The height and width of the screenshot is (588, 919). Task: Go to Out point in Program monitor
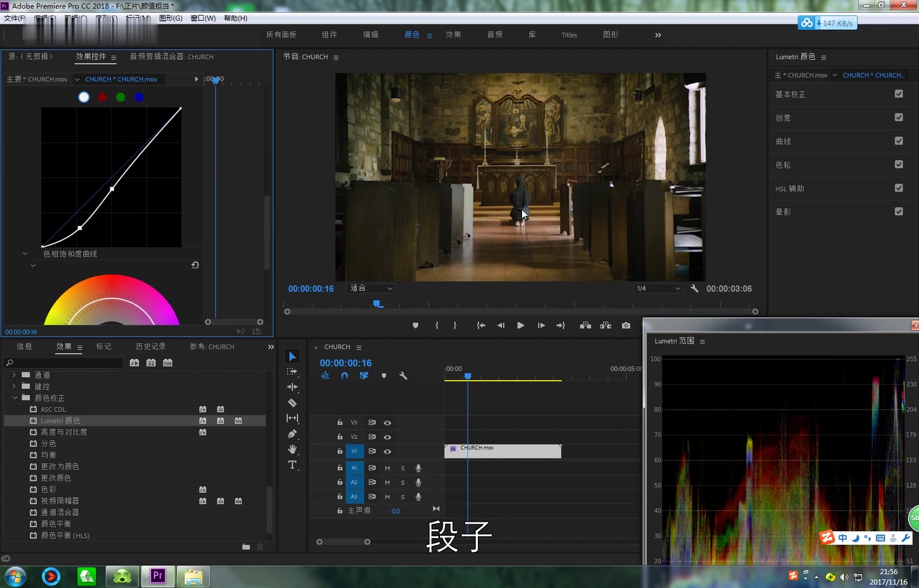[x=561, y=326]
